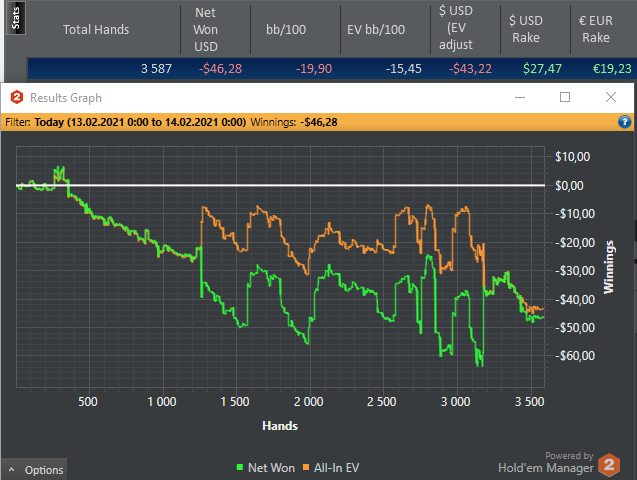This screenshot has height=480, width=637.
Task: Sort by the Total Hands column header
Action: point(96,29)
